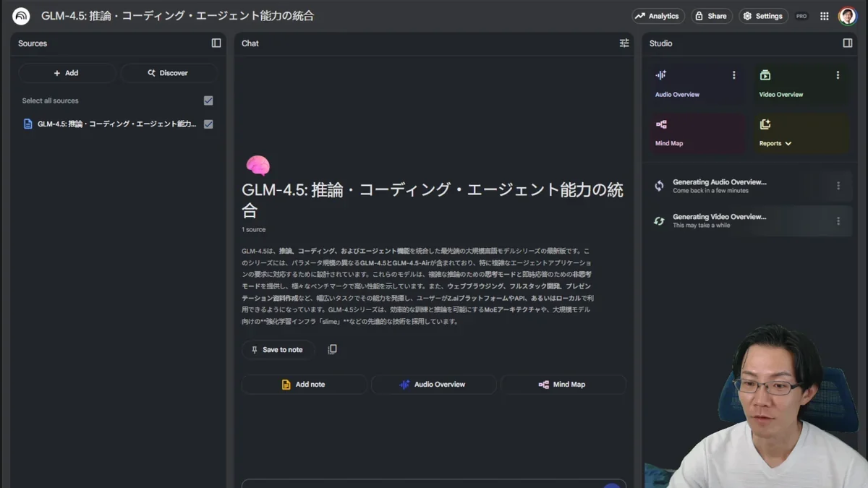Share the notebook

coord(711,16)
